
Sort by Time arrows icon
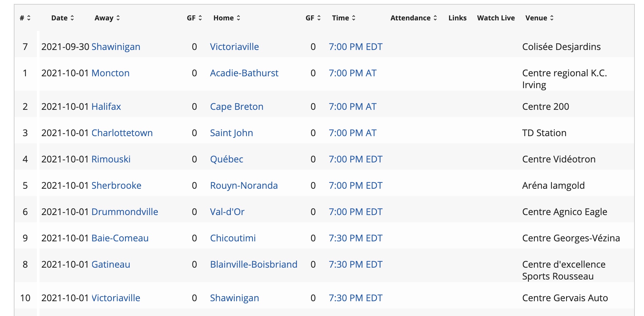point(354,18)
